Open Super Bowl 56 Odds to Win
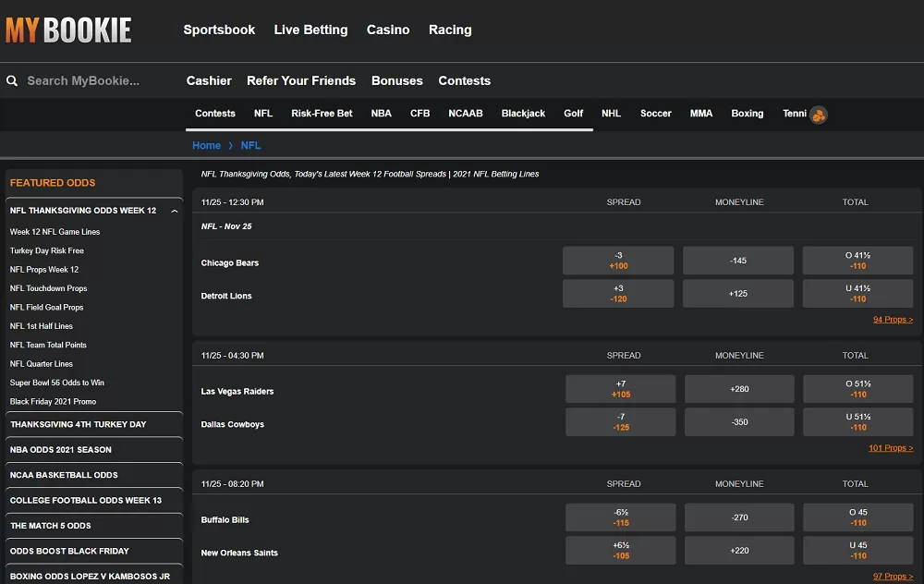This screenshot has height=584, width=924. coord(57,383)
